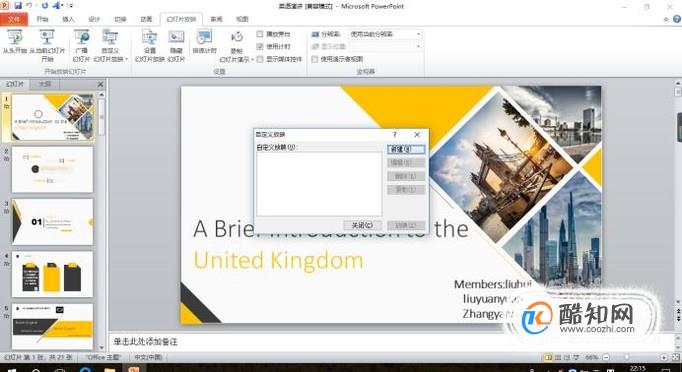
Task: Expand the Custom Slide Show dropdown arrow
Action: click(127, 59)
